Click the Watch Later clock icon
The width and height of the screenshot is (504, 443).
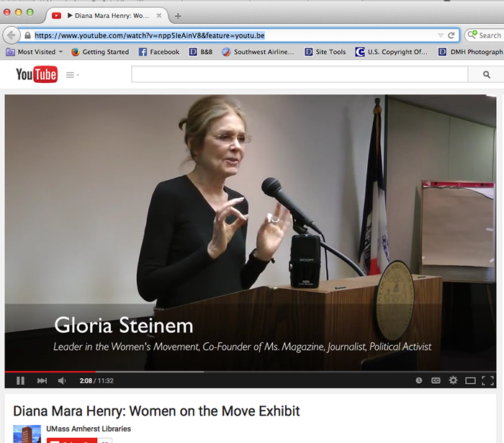[x=419, y=380]
